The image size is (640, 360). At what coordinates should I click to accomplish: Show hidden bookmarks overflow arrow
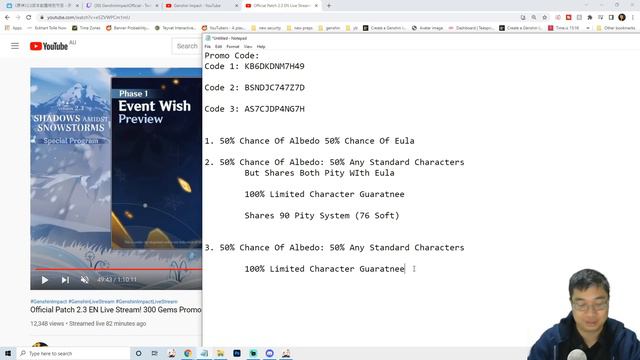[x=588, y=28]
